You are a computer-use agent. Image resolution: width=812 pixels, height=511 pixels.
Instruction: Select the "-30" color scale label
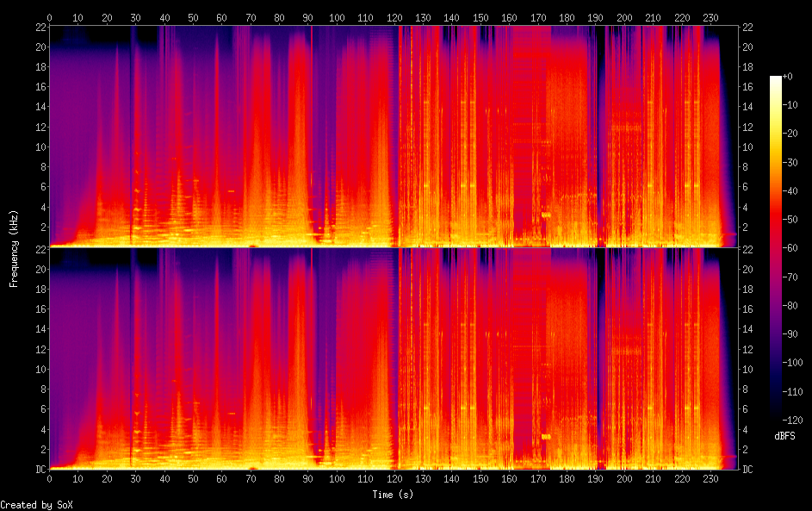(790, 163)
